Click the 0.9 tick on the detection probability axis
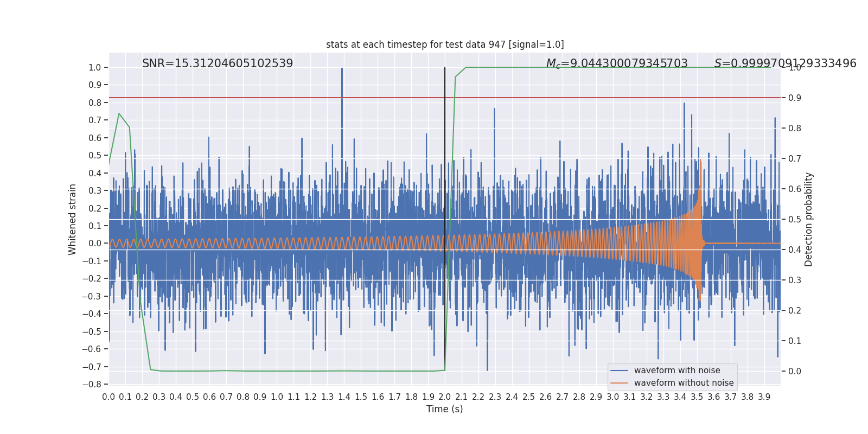This screenshot has height=434, width=868. pyautogui.click(x=794, y=98)
